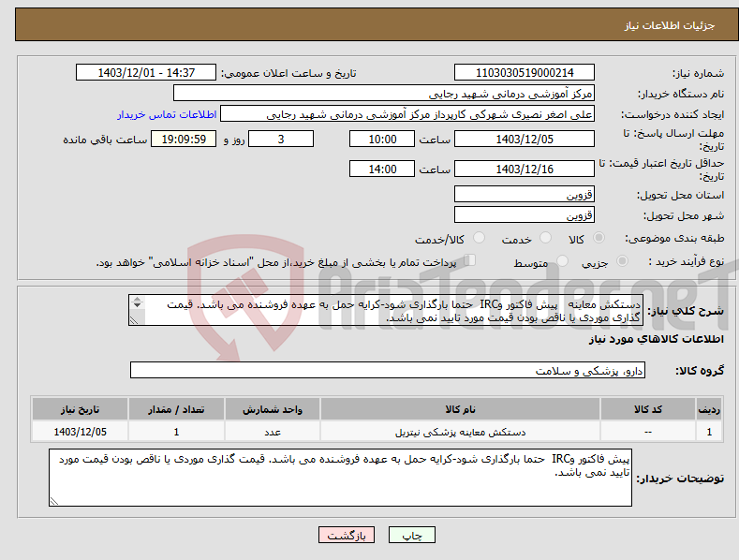This screenshot has height=560, width=739.
Task: Click the استان محل تحویل field قزوین
Action: [525, 194]
